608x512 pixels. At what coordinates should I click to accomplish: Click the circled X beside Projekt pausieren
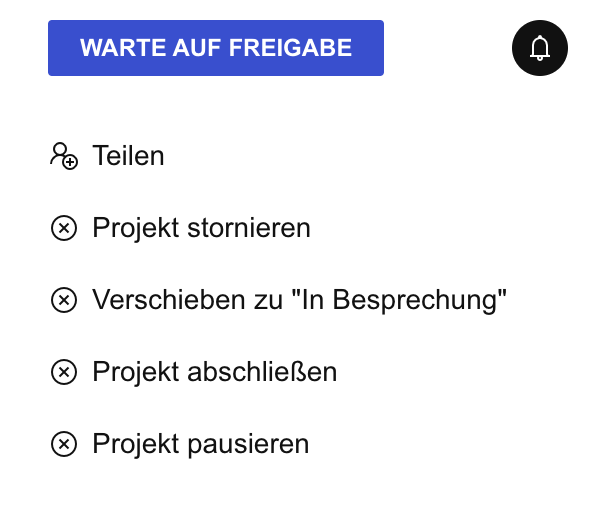(x=64, y=444)
